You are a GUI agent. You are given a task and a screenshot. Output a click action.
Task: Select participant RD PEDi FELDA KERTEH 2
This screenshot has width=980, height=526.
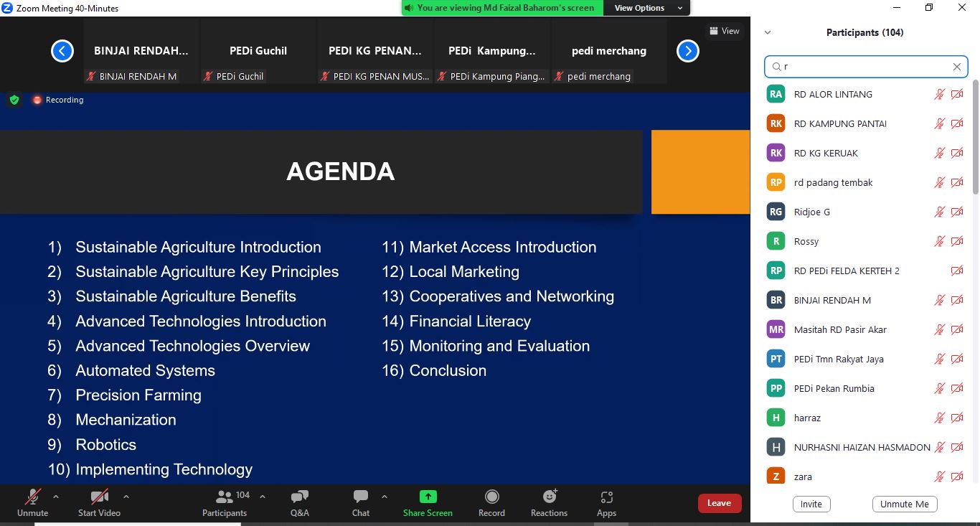point(865,271)
